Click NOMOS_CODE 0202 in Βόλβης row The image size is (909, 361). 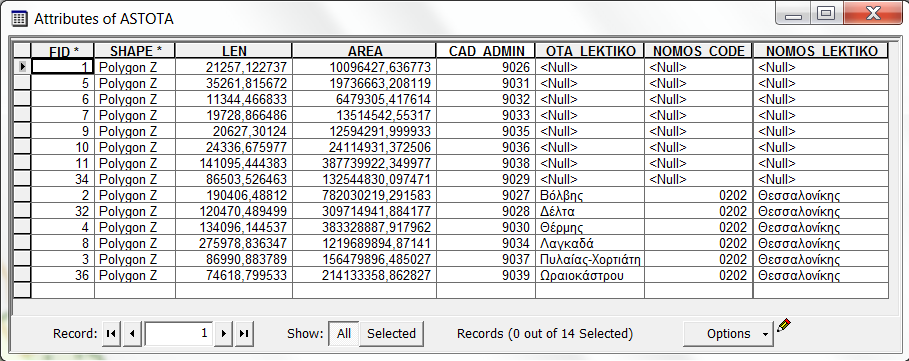coord(699,195)
